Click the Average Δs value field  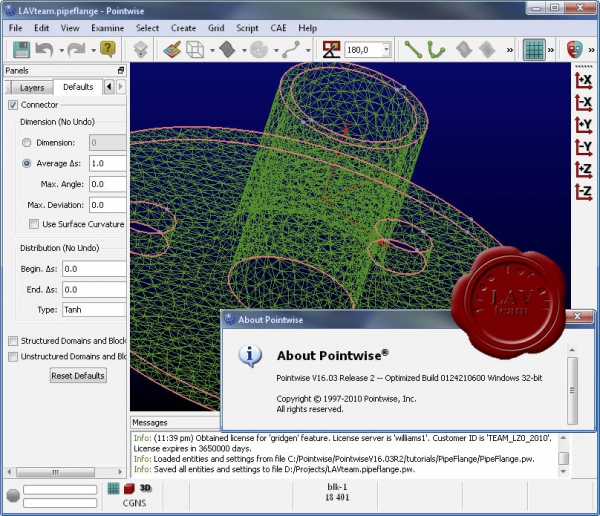coord(108,163)
